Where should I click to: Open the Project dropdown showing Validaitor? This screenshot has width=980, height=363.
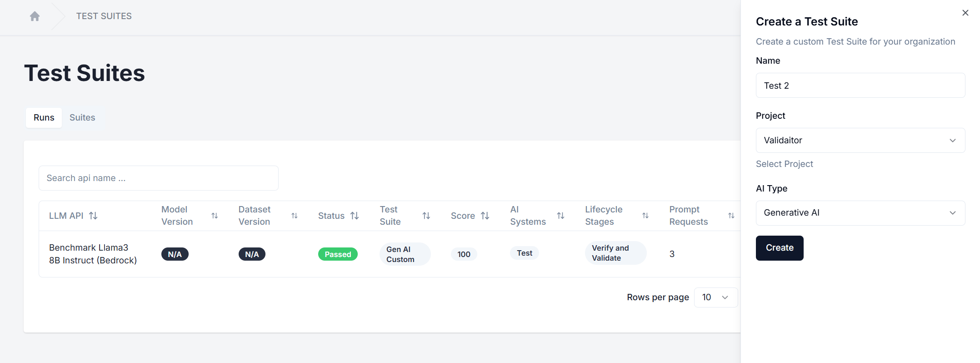coord(860,140)
